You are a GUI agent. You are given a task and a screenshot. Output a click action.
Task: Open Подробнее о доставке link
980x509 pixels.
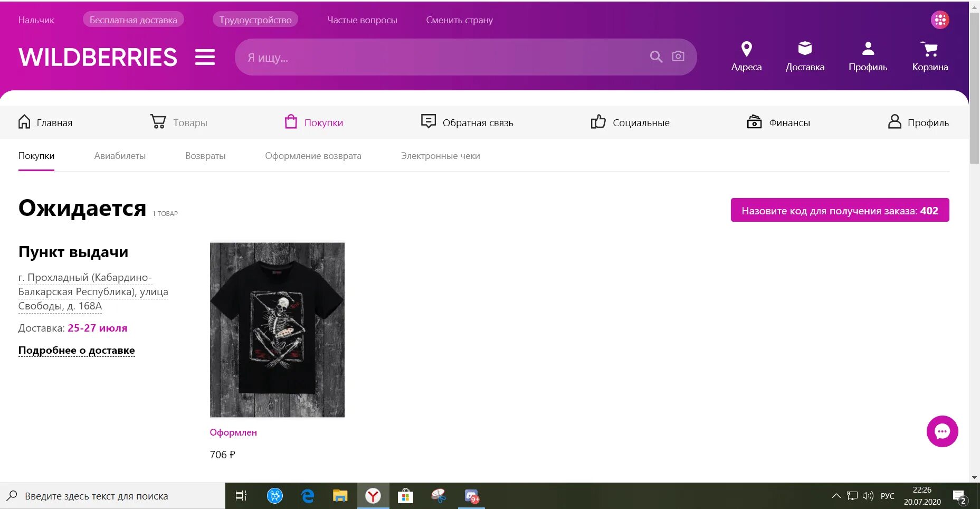[77, 350]
